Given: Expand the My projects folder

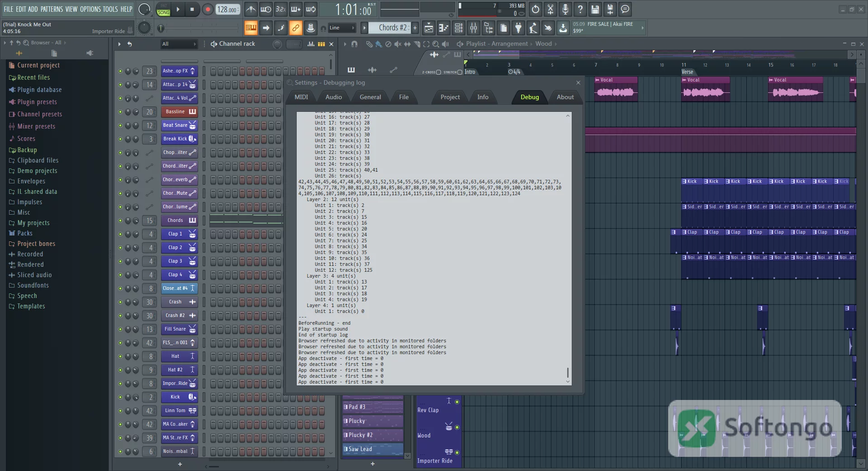Looking at the screenshot, I should (x=33, y=223).
